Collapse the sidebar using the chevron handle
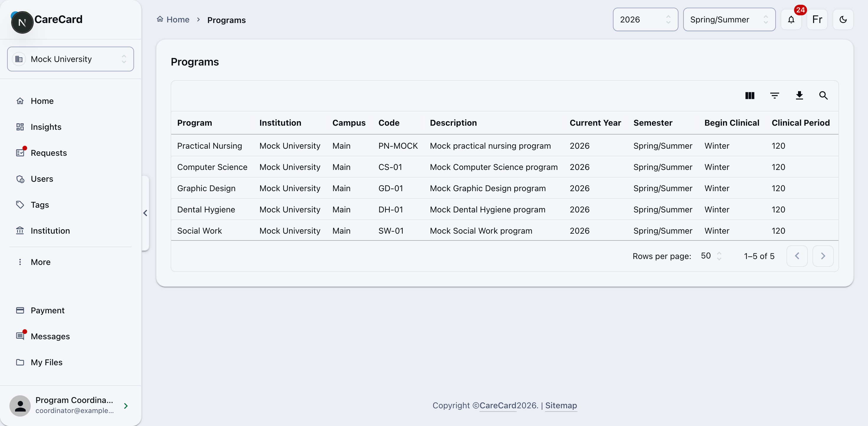The image size is (868, 426). (145, 213)
